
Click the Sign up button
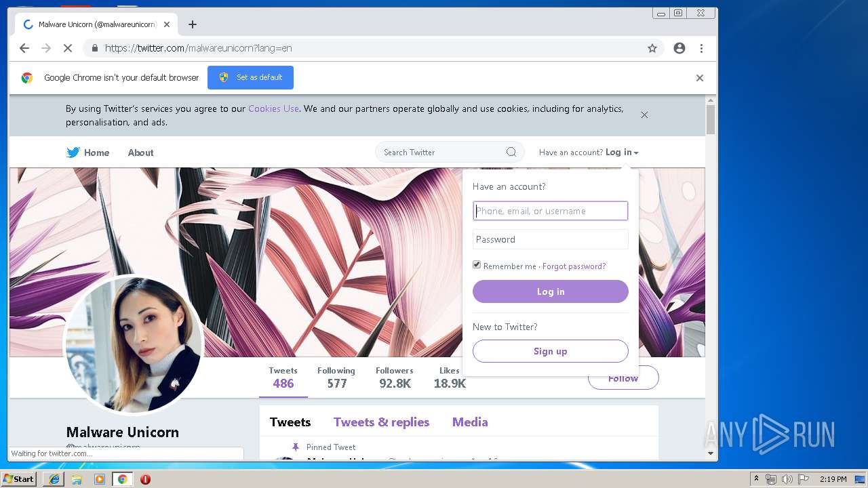coord(551,351)
